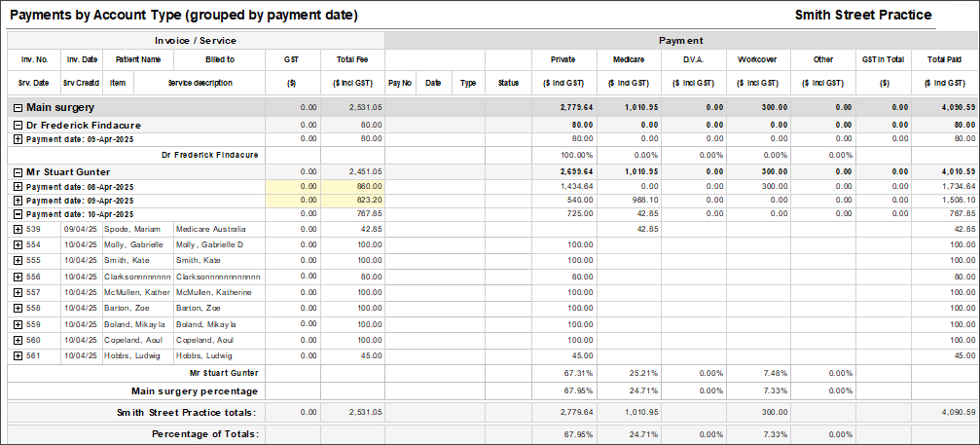Expand invoice 560 for Copeland, Aoul
This screenshot has height=445, width=980.
tap(18, 340)
